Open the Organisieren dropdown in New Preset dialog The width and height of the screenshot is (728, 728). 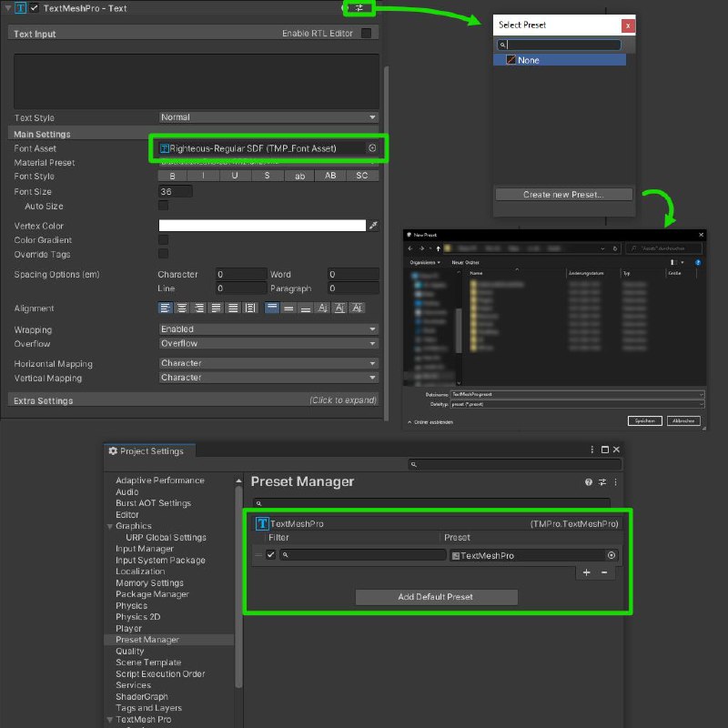[x=425, y=262]
